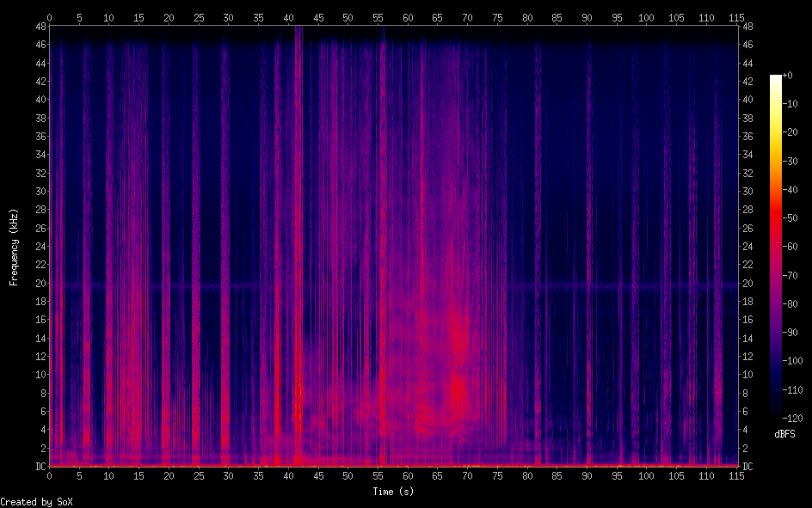Screen dimensions: 812x508
Task: Click the 'Time (s)' axis label
Action: [x=392, y=492]
